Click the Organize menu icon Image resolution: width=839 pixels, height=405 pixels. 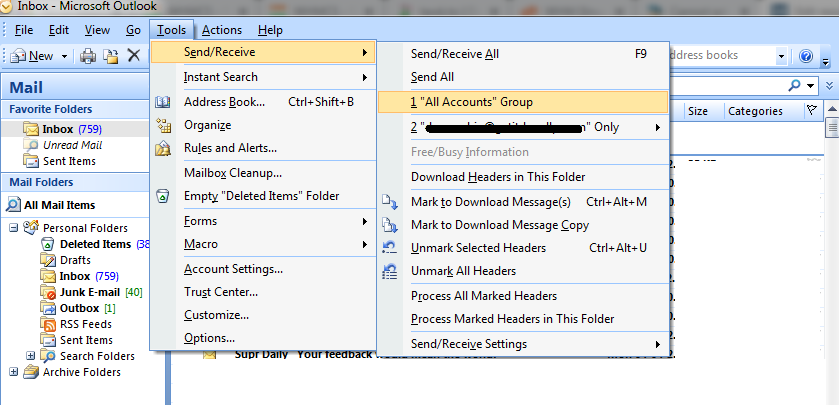(163, 125)
